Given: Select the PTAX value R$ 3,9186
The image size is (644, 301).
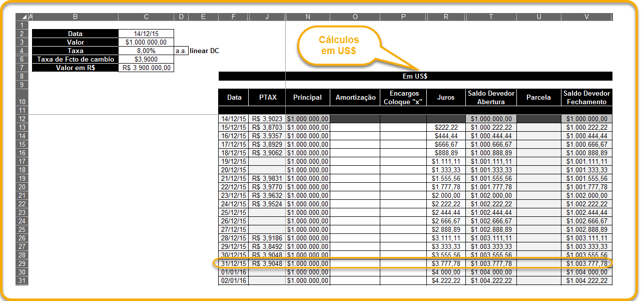Looking at the screenshot, I should [267, 238].
